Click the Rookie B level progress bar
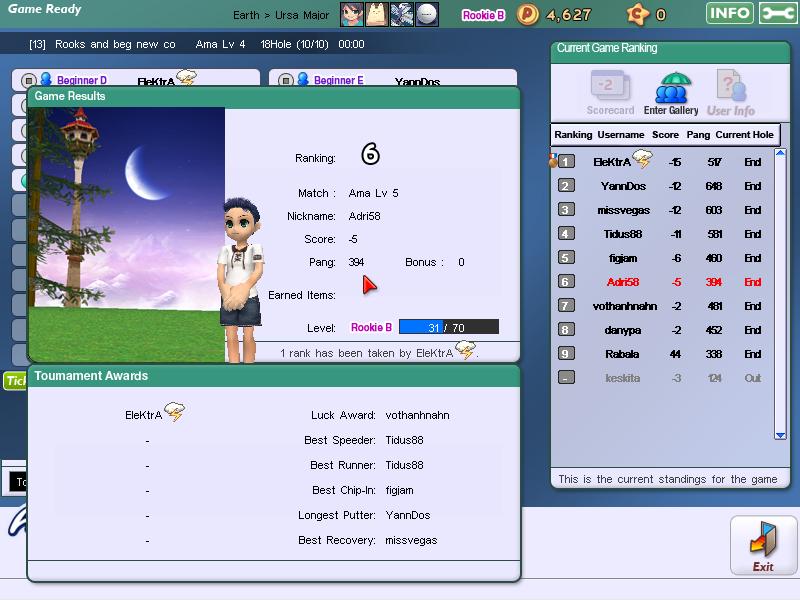800x600 pixels. pyautogui.click(x=448, y=327)
